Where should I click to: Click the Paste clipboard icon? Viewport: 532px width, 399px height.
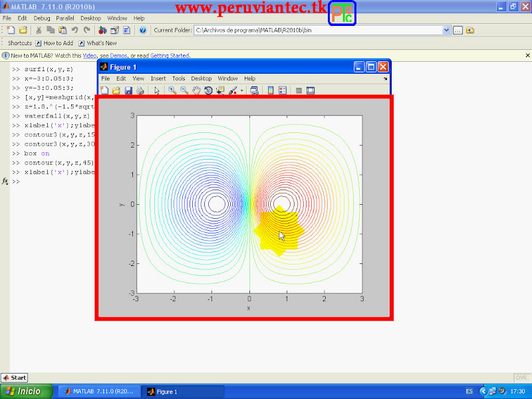tap(63, 30)
